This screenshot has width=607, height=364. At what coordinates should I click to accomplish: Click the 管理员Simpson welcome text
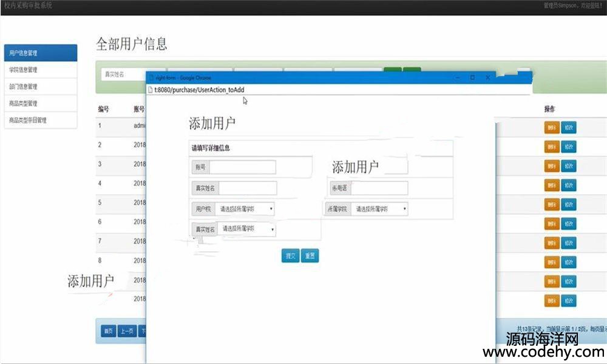tap(572, 6)
